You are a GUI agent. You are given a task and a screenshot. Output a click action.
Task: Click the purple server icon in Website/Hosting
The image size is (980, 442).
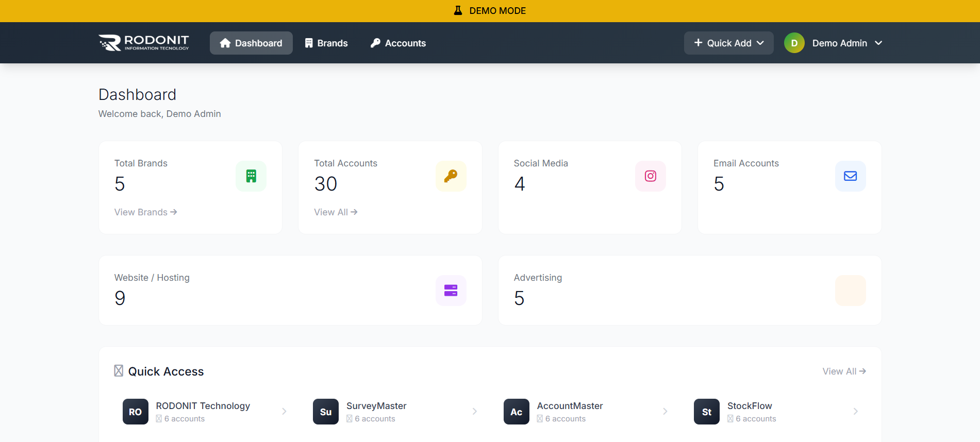[451, 291]
